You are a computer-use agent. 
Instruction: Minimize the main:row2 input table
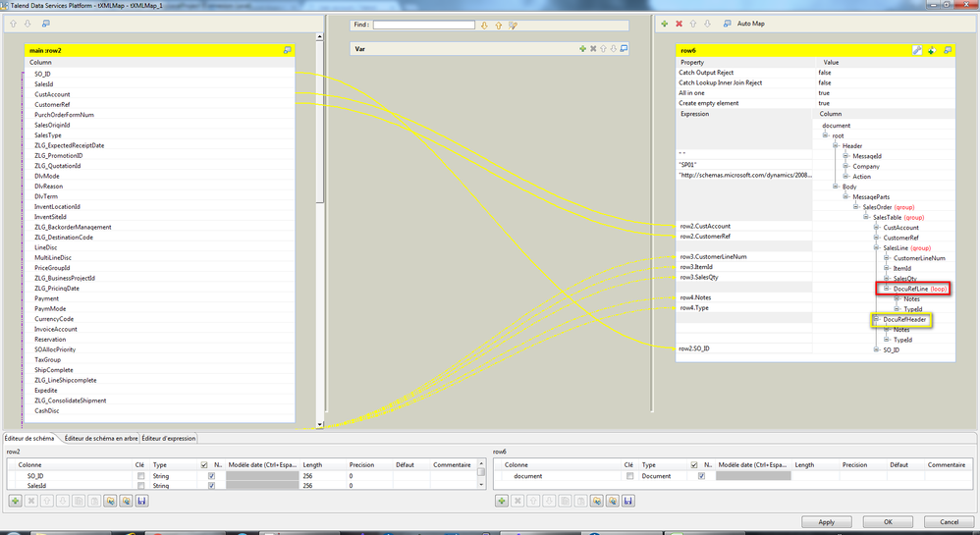coord(288,50)
